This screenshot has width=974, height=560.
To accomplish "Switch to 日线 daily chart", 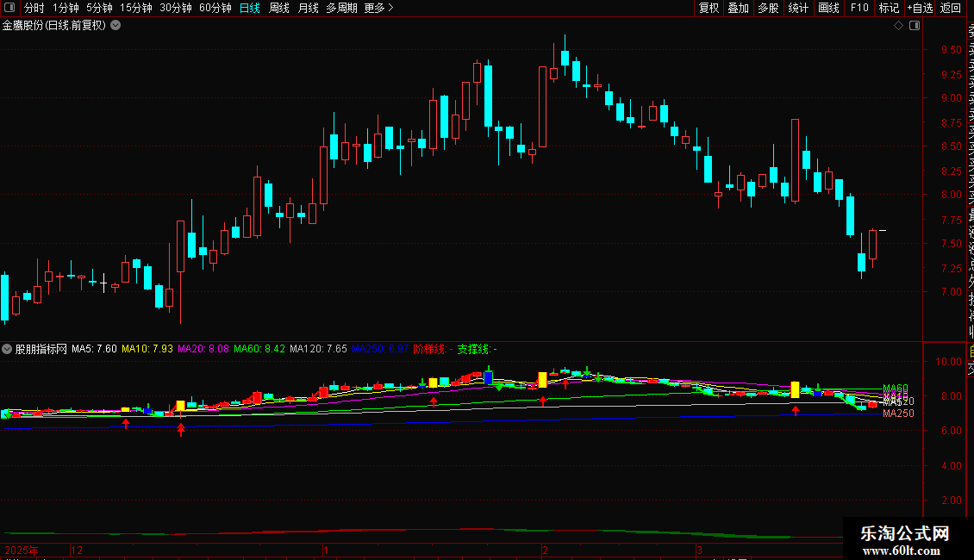I will coord(250,8).
